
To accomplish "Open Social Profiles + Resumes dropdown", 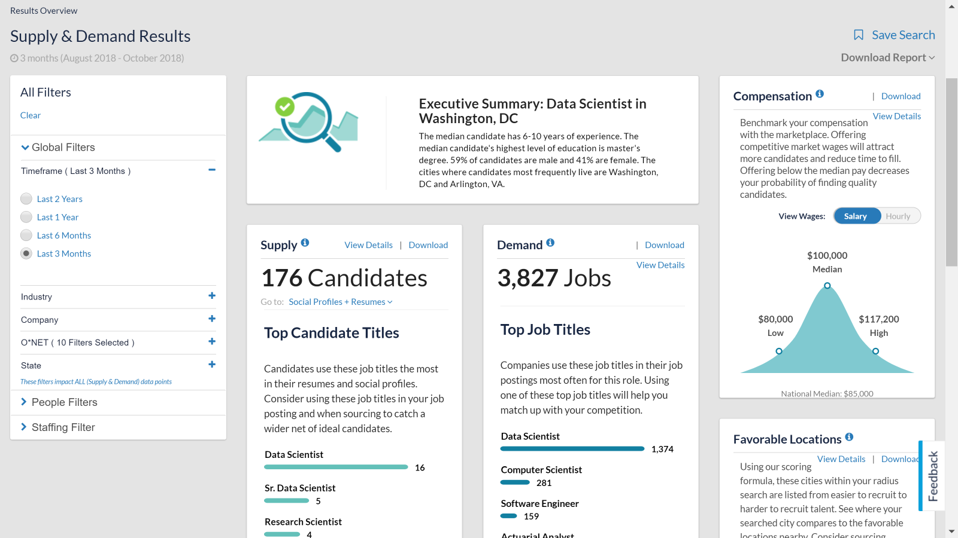I will 340,302.
